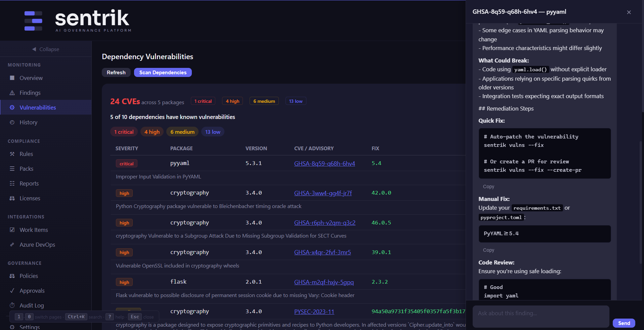Click the Refresh button
The height and width of the screenshot is (330, 644).
tap(116, 73)
